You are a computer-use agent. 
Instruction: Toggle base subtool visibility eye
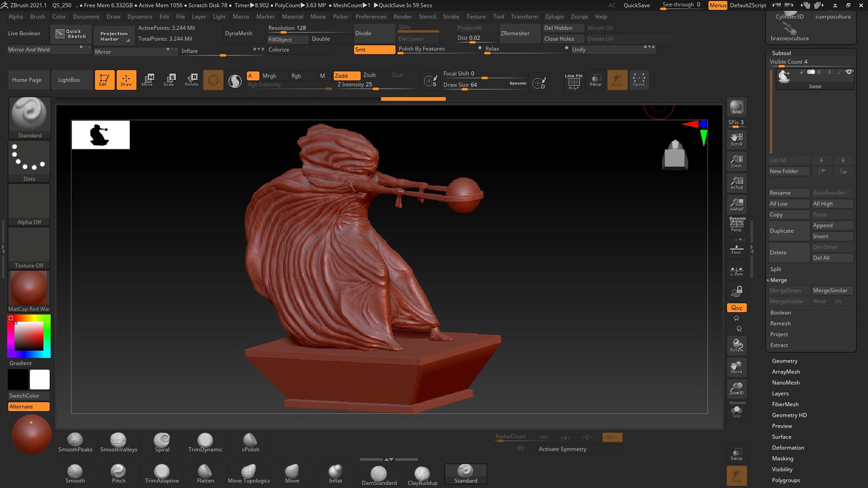(x=849, y=72)
